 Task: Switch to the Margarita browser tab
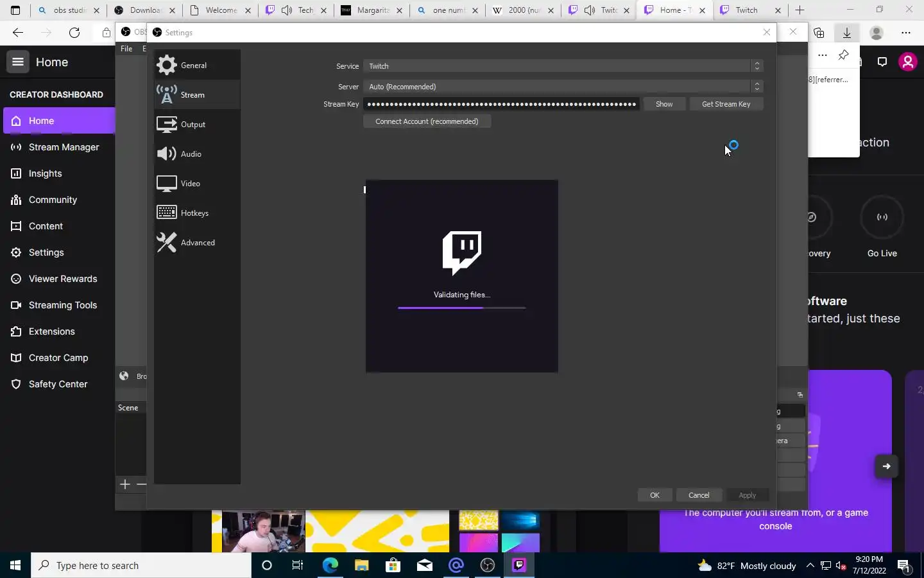[372, 10]
